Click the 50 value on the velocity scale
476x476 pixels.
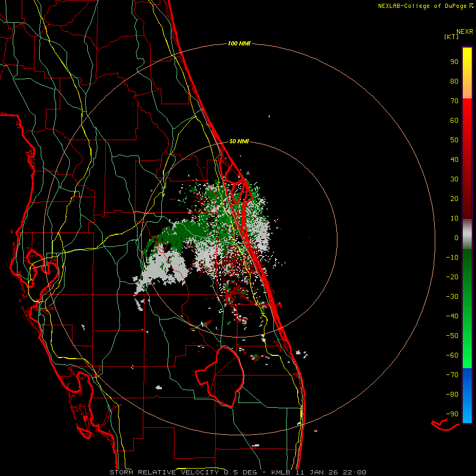coord(454,140)
